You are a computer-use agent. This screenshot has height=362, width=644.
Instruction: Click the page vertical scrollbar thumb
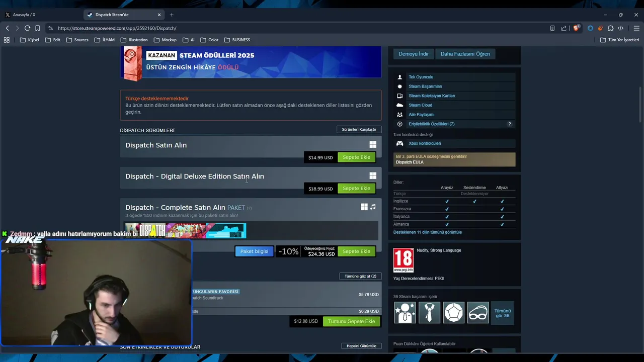click(x=640, y=105)
